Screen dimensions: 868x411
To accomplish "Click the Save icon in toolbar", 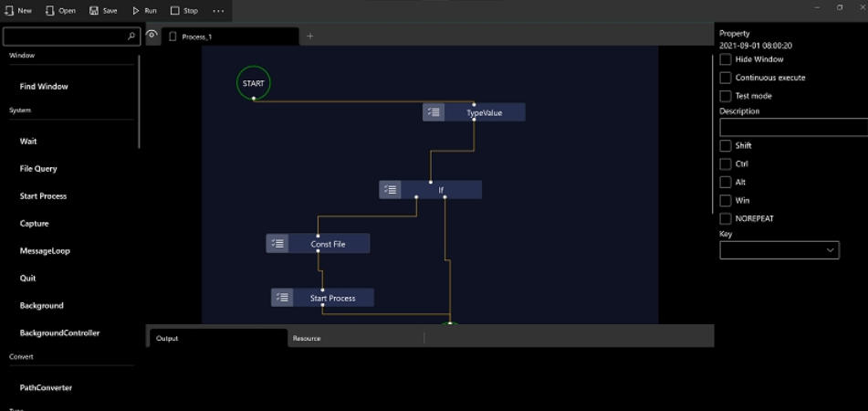I will (x=94, y=11).
